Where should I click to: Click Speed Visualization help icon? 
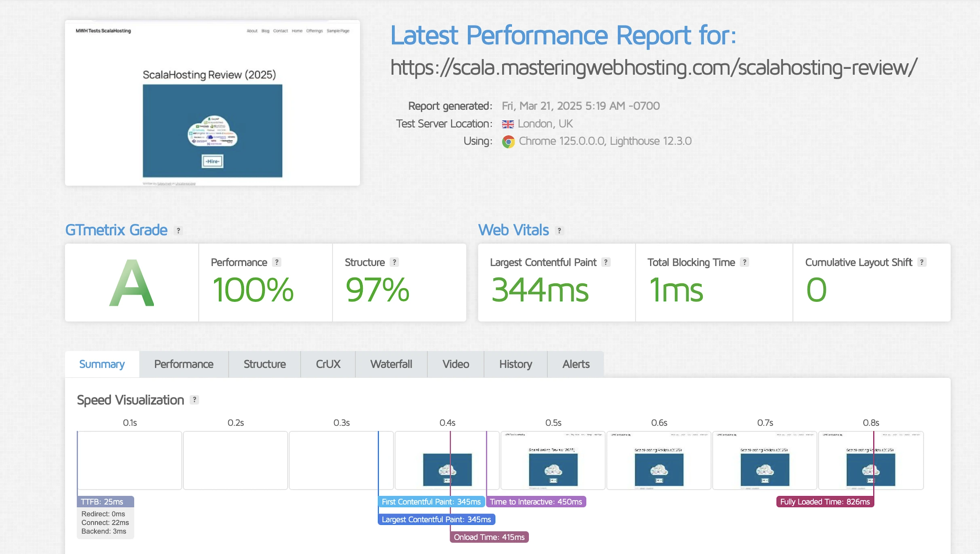pos(194,400)
